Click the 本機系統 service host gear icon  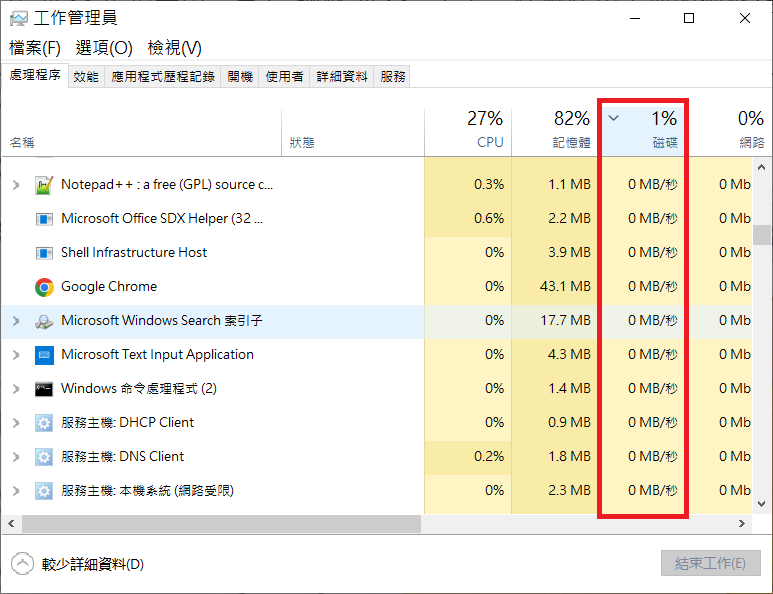point(44,491)
